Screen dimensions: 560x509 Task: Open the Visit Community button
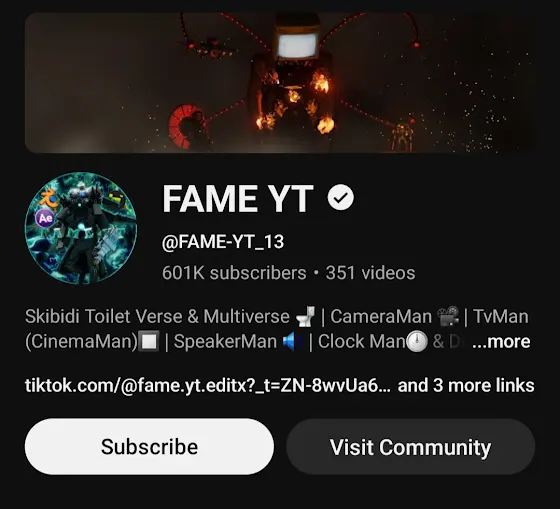(x=410, y=446)
